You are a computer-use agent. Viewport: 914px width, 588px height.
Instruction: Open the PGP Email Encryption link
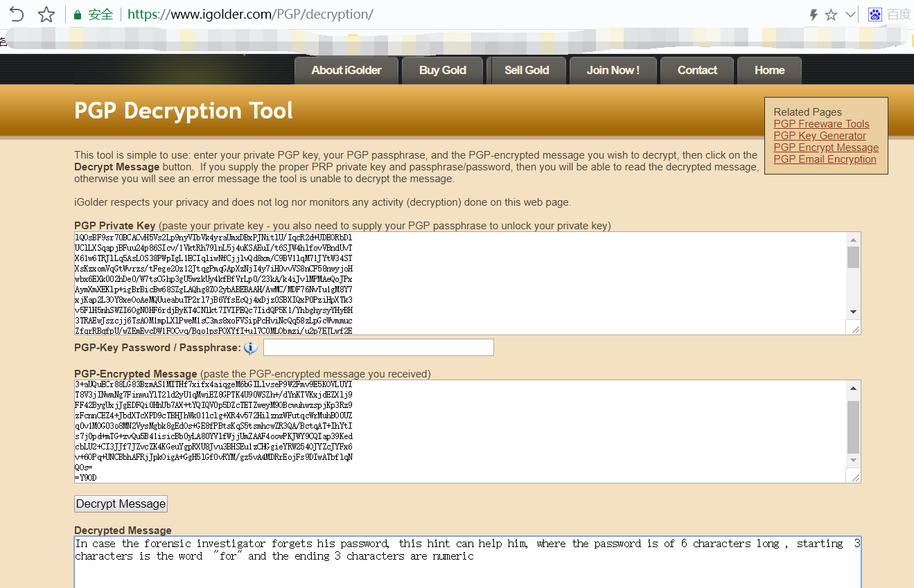click(x=825, y=159)
